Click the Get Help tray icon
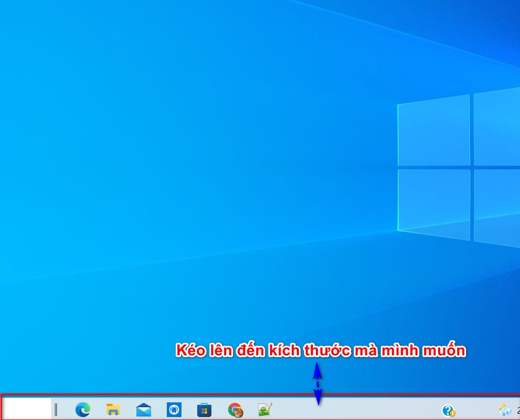The width and height of the screenshot is (520, 420). click(448, 410)
